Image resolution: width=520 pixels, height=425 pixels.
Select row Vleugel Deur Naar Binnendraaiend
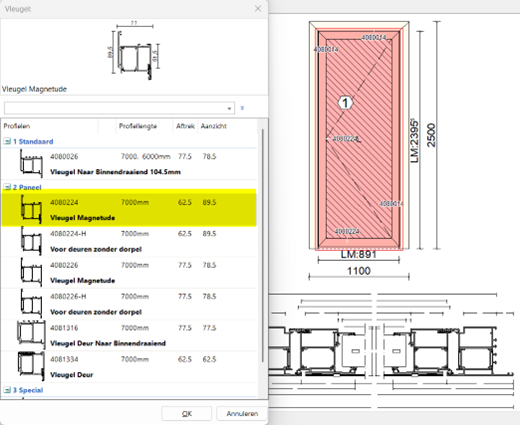(x=129, y=335)
